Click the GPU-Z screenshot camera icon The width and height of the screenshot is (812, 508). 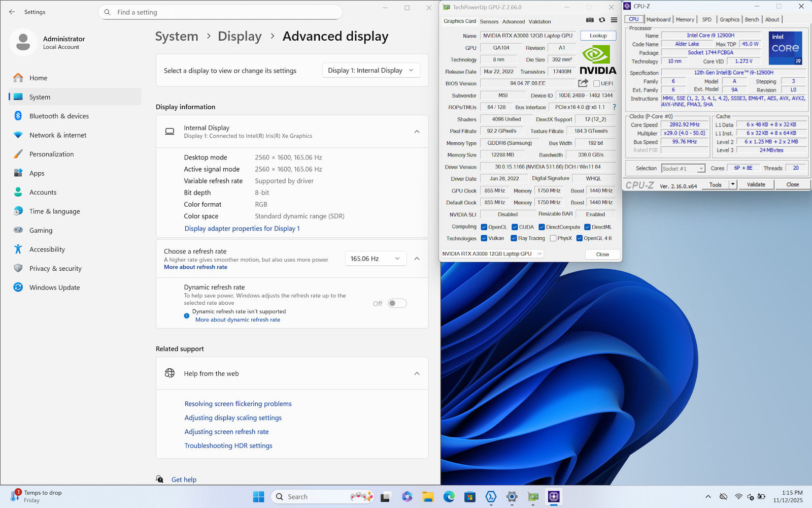[590, 20]
